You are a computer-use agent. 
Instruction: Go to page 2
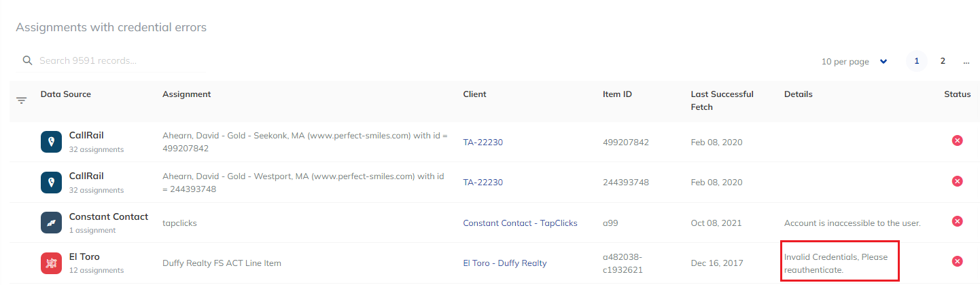(943, 61)
